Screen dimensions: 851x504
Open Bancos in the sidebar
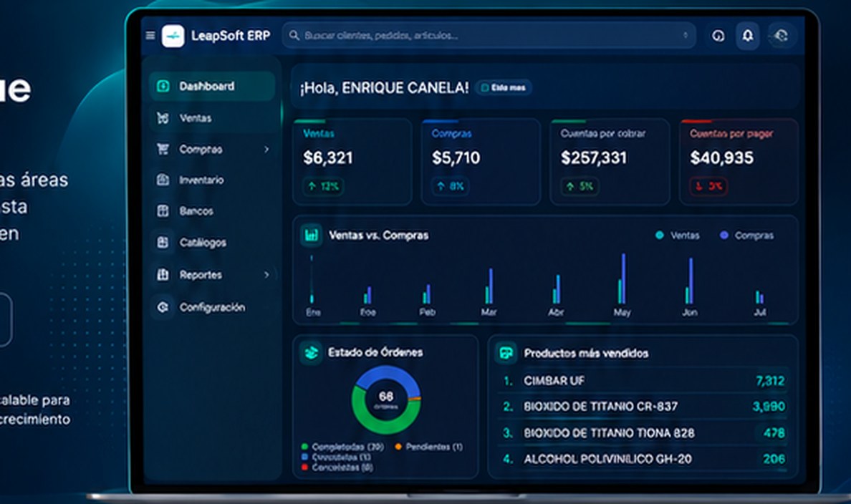[x=212, y=210]
